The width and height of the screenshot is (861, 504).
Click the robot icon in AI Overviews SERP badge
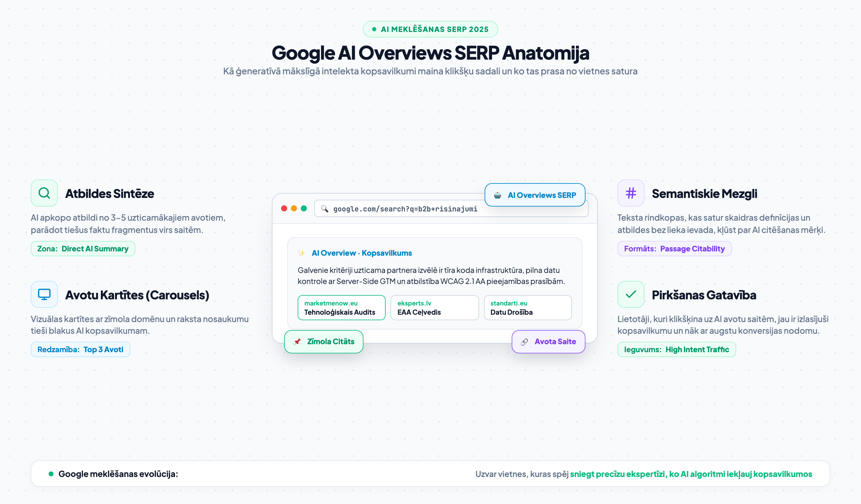pyautogui.click(x=498, y=195)
